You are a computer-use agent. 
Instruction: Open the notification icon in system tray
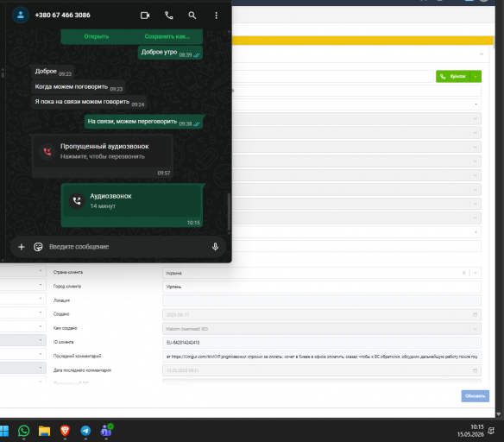(491, 431)
